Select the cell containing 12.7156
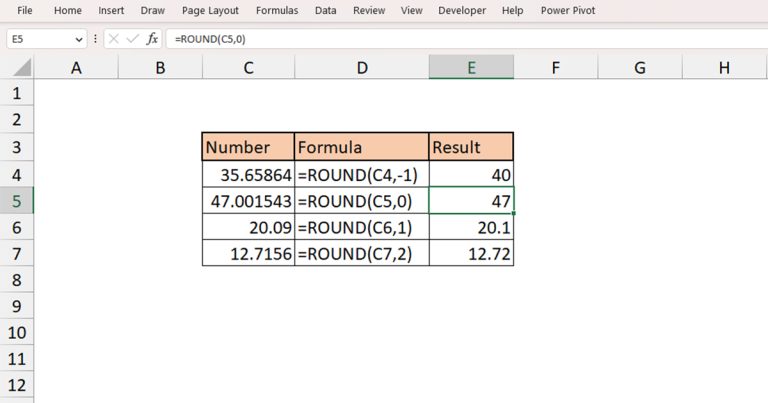Screen dimensions: 768x403 [x=248, y=254]
